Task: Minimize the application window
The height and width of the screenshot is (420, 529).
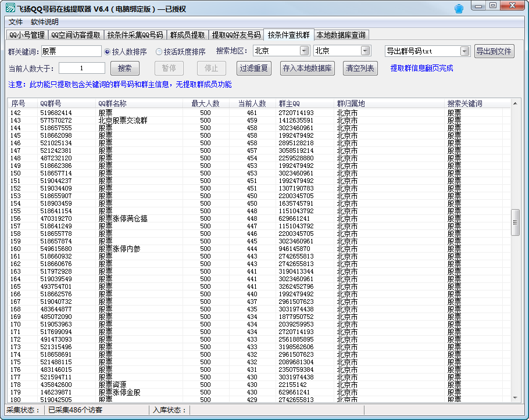Action: point(478,6)
